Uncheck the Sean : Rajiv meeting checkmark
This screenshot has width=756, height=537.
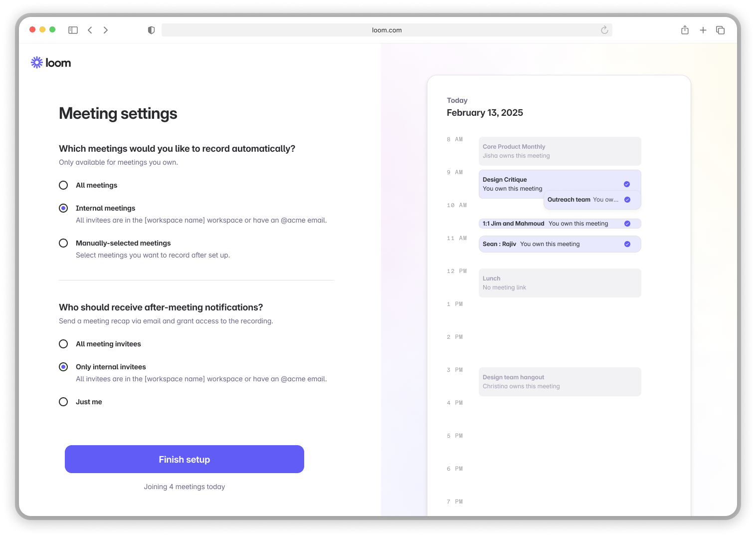(627, 244)
